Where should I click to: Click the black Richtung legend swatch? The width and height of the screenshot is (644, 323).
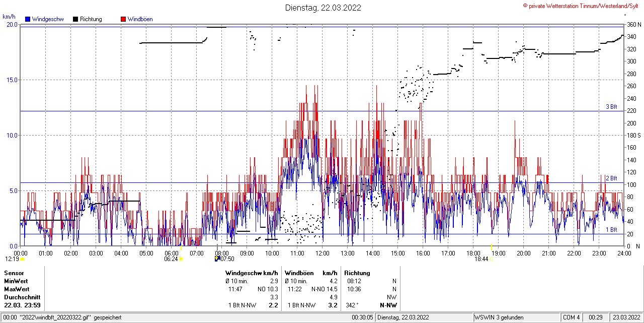(x=75, y=19)
